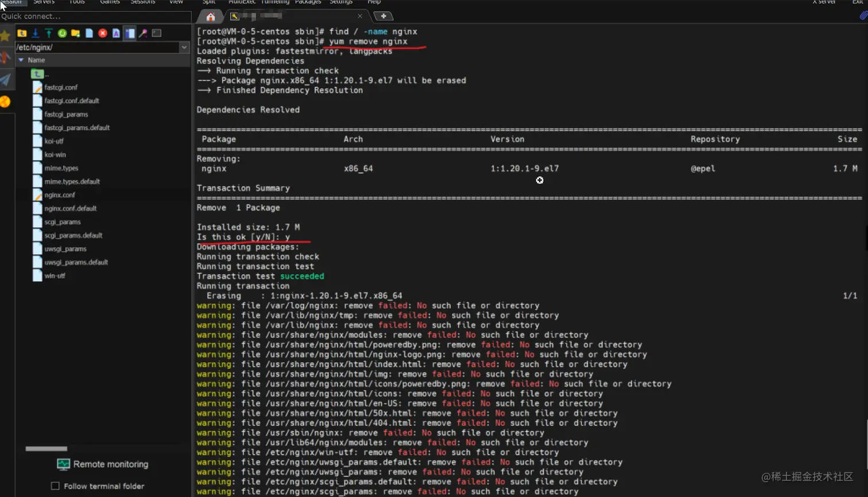Open the Sessions menu
This screenshot has width=868, height=497.
[143, 2]
